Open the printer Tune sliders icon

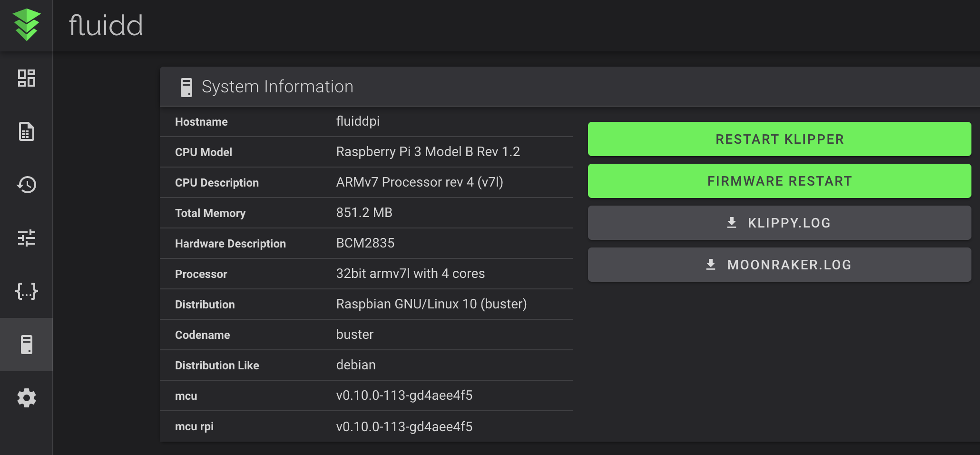pyautogui.click(x=27, y=239)
